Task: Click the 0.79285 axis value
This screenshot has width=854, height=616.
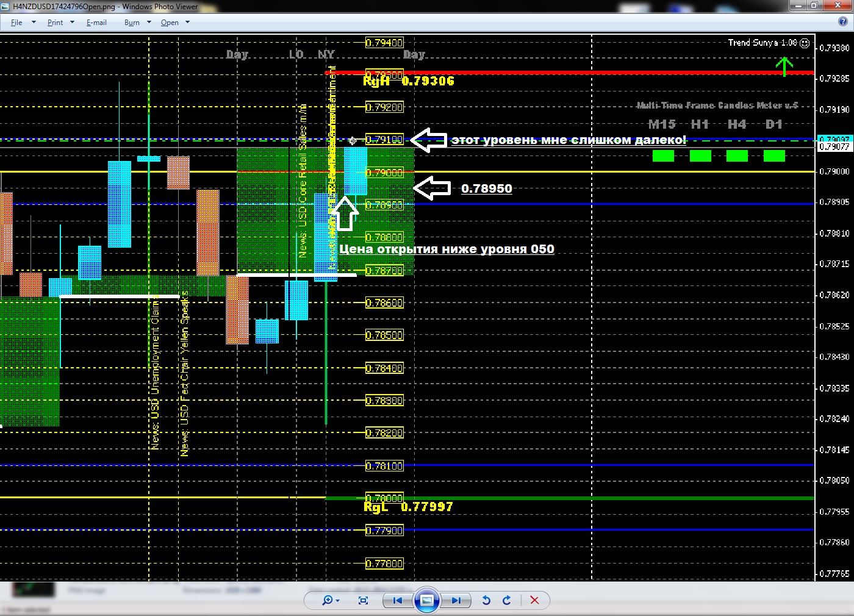Action: [x=834, y=79]
